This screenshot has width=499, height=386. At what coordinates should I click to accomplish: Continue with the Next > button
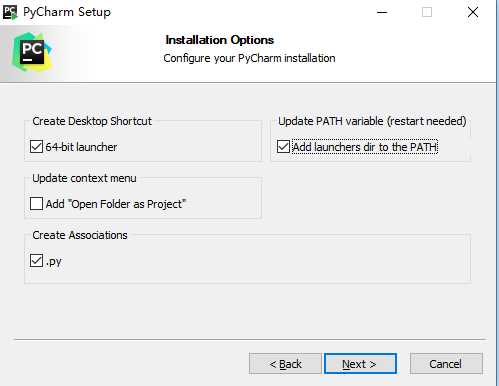pyautogui.click(x=360, y=364)
